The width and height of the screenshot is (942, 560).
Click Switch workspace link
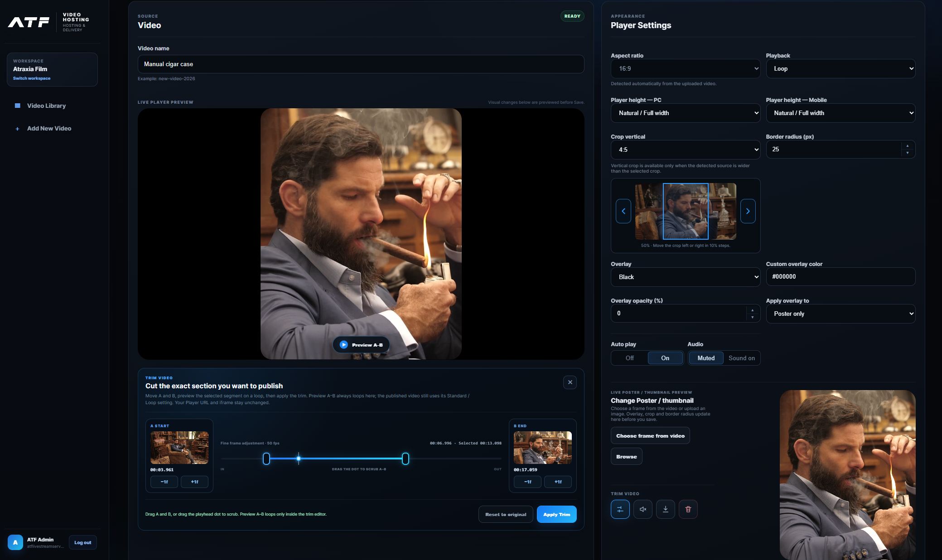(32, 78)
